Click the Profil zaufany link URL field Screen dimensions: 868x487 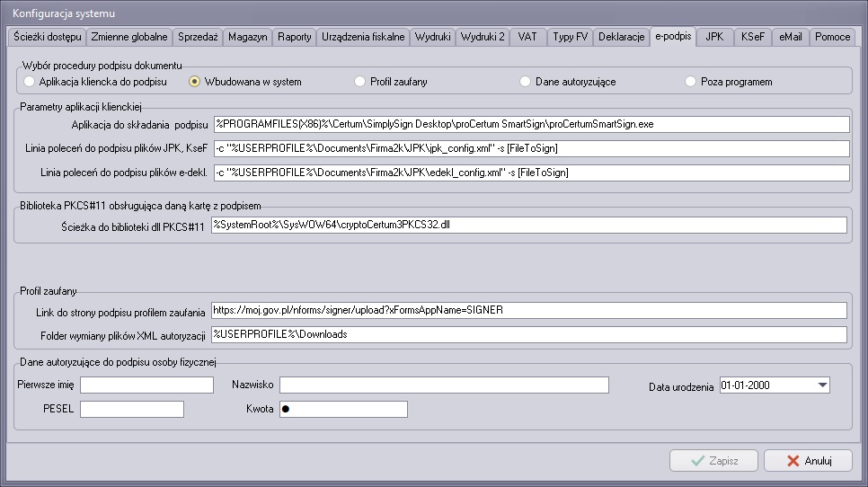528,310
